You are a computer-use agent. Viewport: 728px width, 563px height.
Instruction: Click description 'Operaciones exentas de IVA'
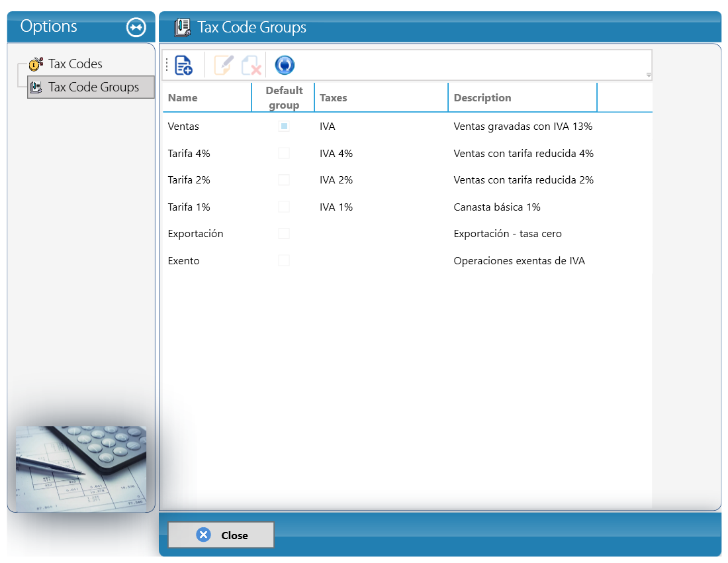click(x=519, y=260)
